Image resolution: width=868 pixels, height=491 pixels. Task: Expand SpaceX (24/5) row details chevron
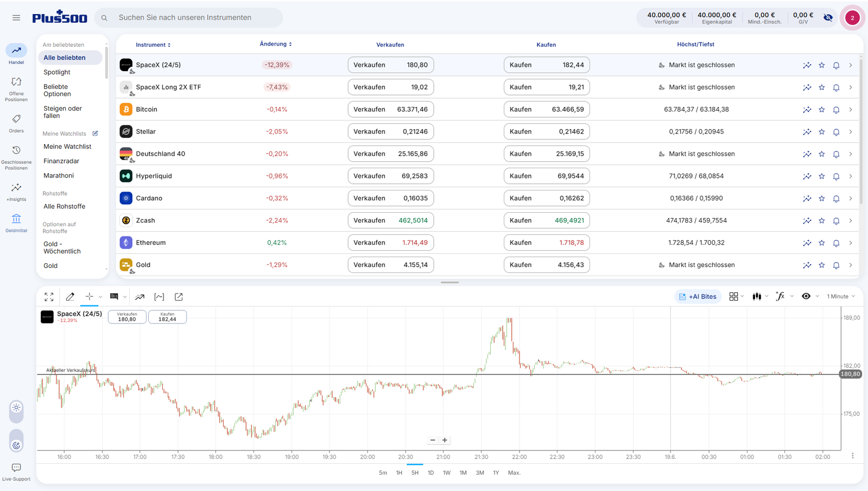coord(851,65)
